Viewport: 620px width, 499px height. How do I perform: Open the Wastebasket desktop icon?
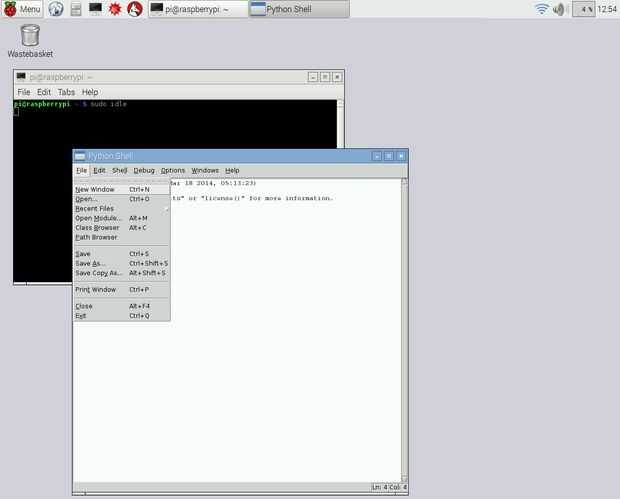click(30, 41)
